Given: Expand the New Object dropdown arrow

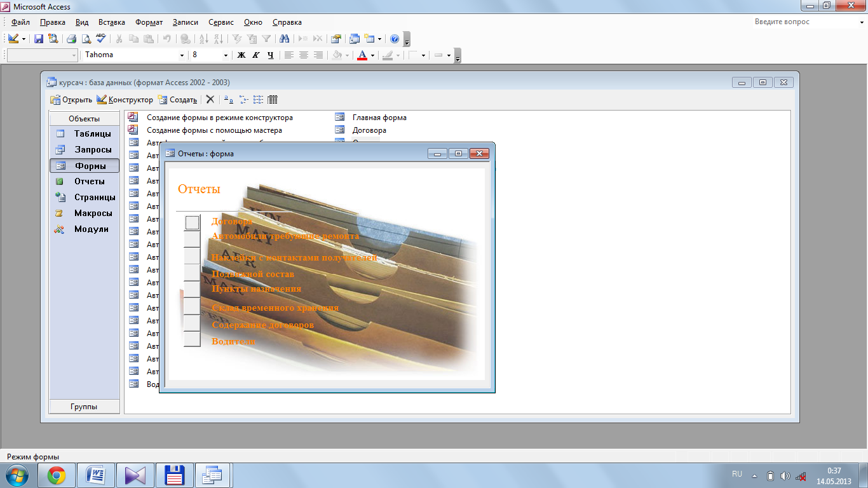Looking at the screenshot, I should pyautogui.click(x=379, y=39).
